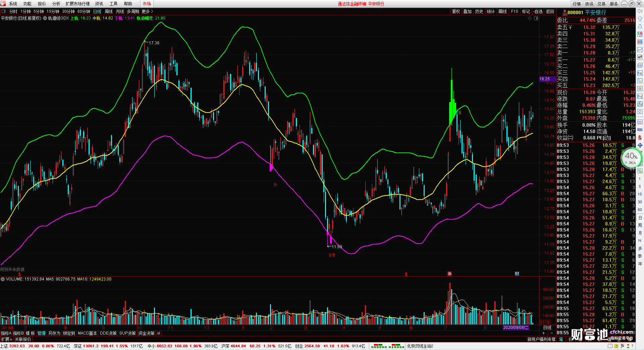Switch to 5分钟 period
Viewport: 644px width, 350px height.
39,11
